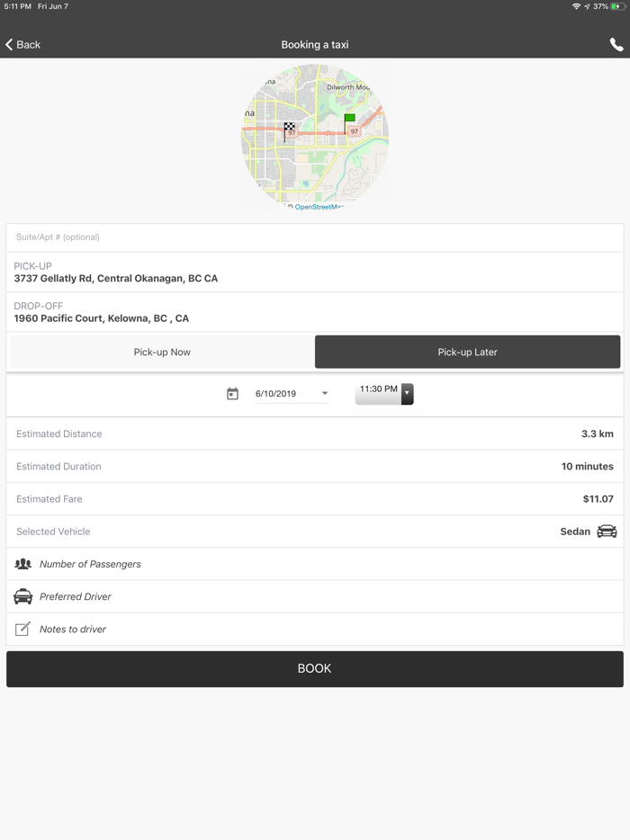The height and width of the screenshot is (840, 630).
Task: Tap the sedan car icon
Action: coord(607,532)
